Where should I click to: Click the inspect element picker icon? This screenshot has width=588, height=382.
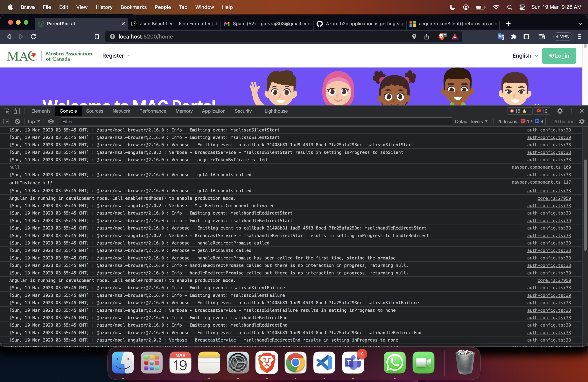point(6,111)
